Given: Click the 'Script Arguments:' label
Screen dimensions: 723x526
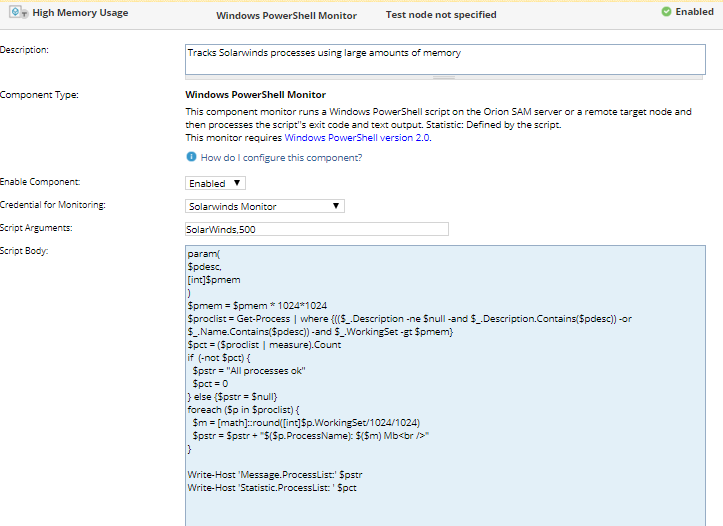Looking at the screenshot, I should [x=36, y=228].
